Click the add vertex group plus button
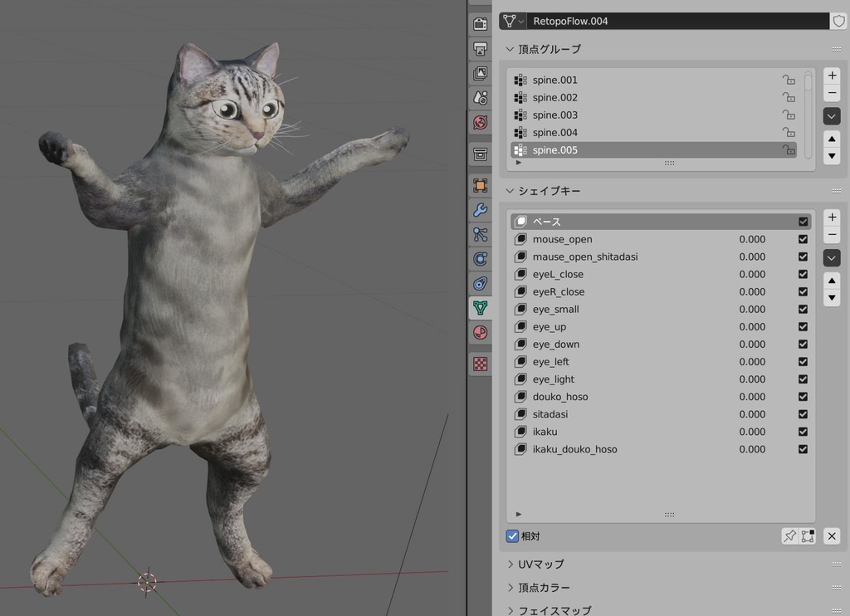850x616 pixels. coord(832,75)
